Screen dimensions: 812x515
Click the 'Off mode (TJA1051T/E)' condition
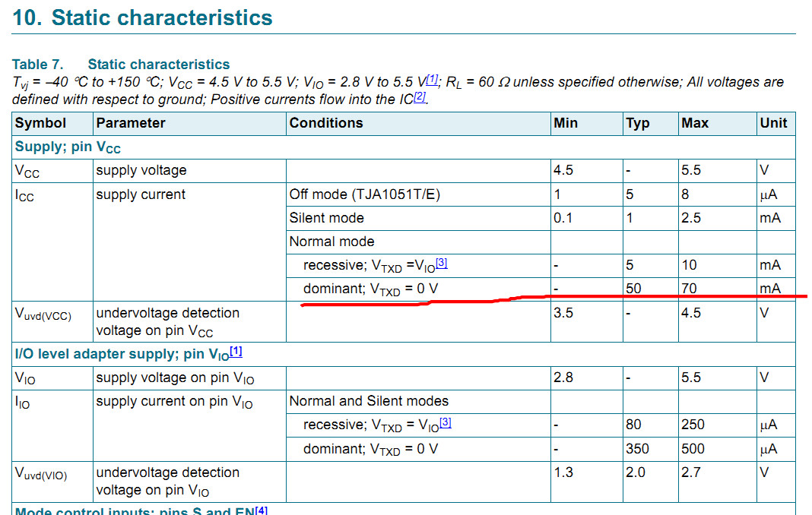click(x=365, y=194)
